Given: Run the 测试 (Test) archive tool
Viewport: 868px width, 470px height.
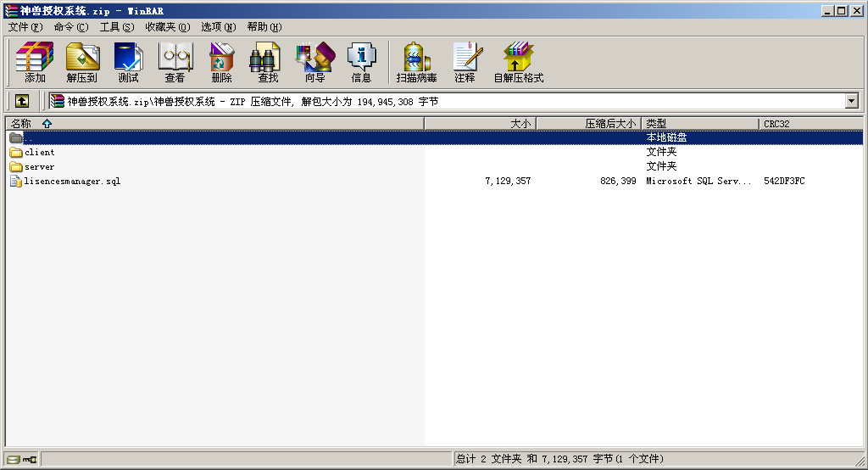Looking at the screenshot, I should tap(128, 62).
